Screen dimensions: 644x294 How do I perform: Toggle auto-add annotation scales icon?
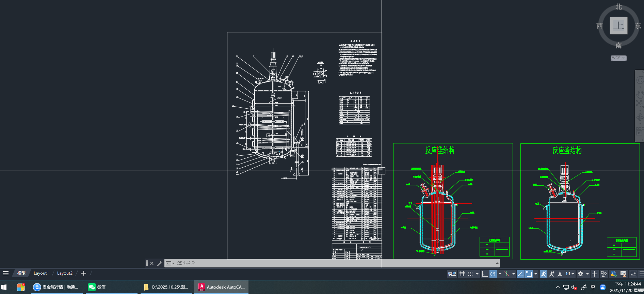[x=552, y=274]
